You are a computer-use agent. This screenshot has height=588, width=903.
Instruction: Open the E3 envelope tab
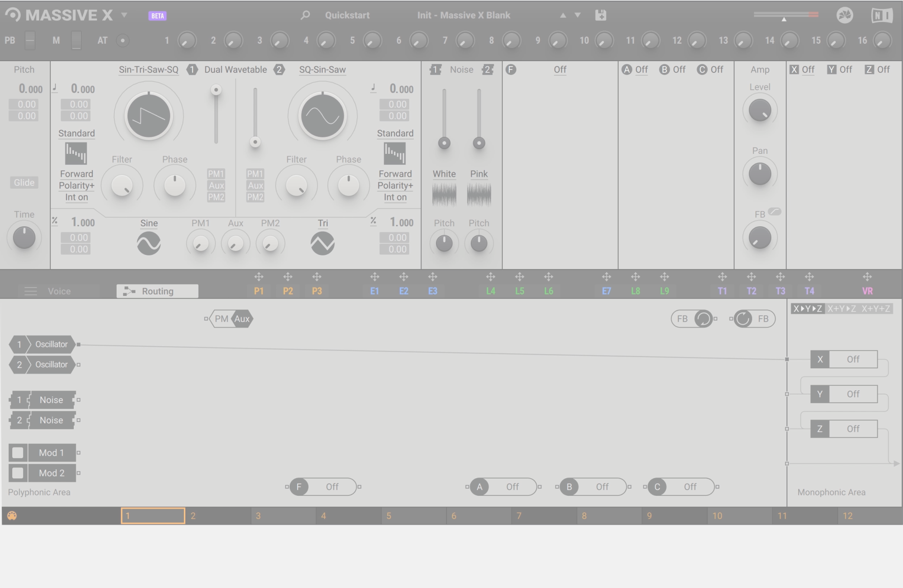[433, 291]
